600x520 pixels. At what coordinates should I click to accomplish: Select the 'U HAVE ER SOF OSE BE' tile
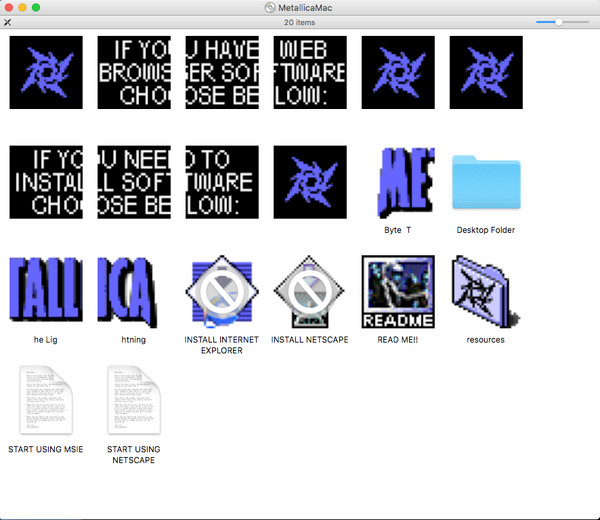coord(222,72)
